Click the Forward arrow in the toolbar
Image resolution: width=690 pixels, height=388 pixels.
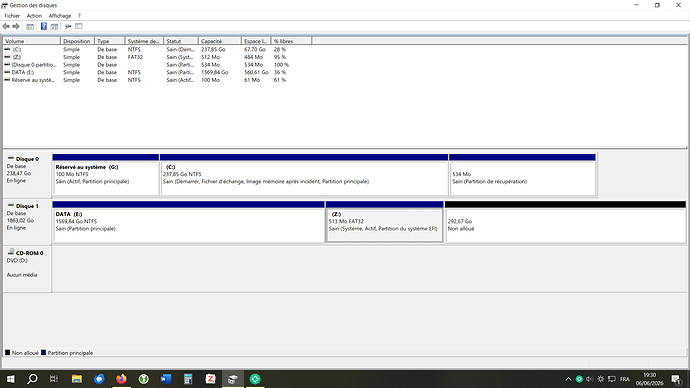click(x=16, y=26)
